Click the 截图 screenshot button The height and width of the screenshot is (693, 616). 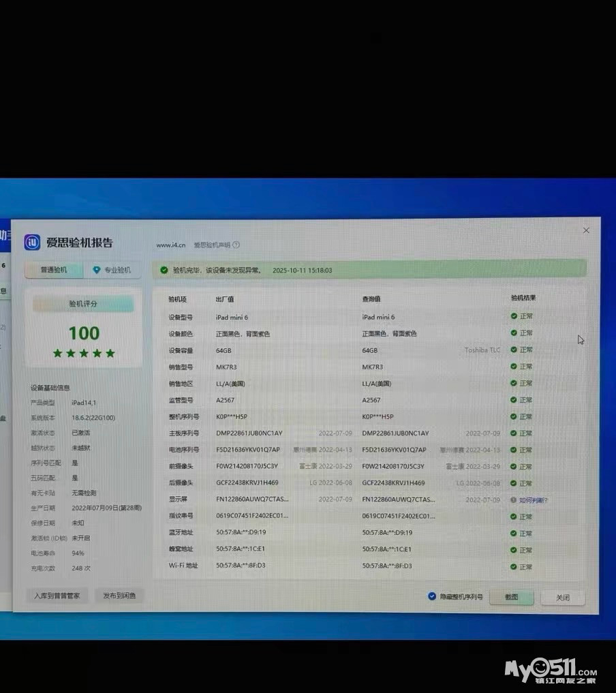click(511, 597)
